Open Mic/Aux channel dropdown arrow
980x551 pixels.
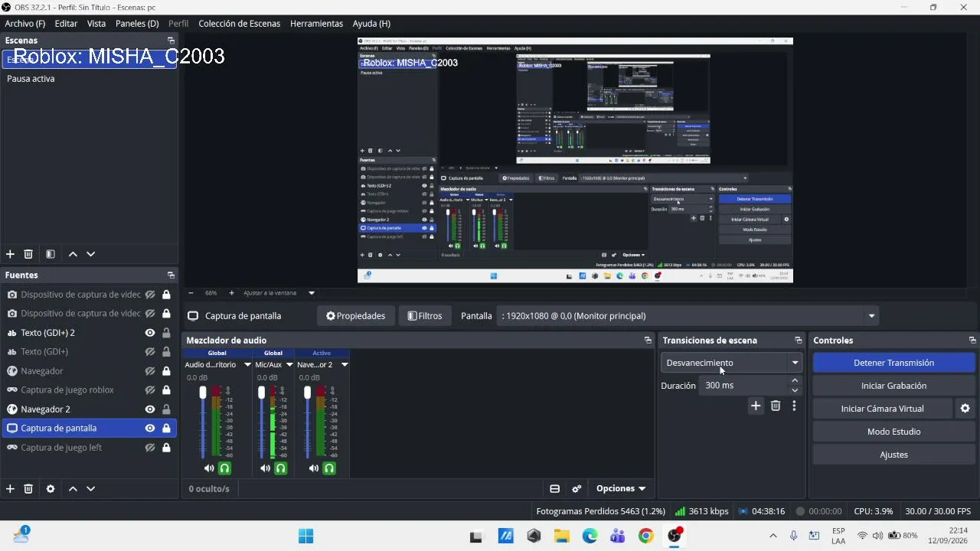tap(289, 365)
